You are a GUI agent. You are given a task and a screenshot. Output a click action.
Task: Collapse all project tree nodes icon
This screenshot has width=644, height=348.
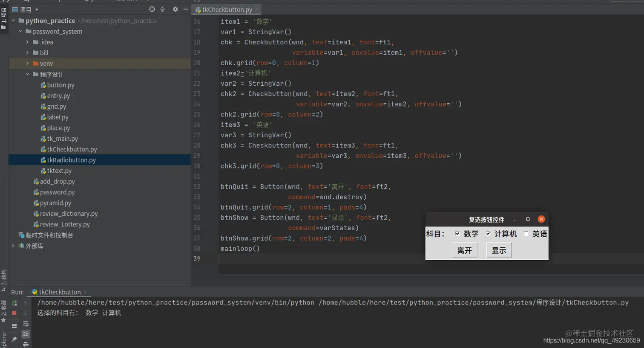162,9
